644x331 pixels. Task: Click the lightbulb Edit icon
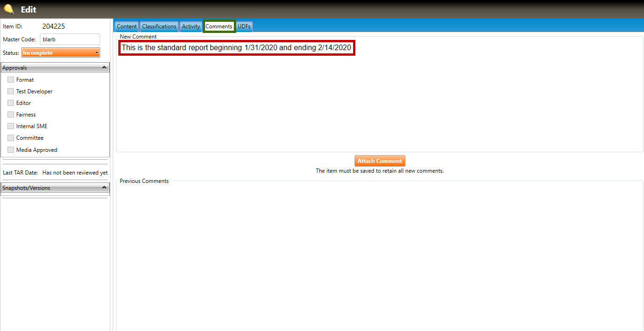click(x=9, y=9)
